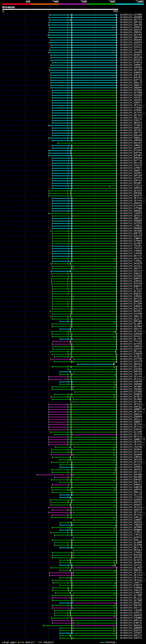Select the UniRef100_C7QL10 label
The width and height of the screenshot is (146, 644).
click(x=131, y=289)
